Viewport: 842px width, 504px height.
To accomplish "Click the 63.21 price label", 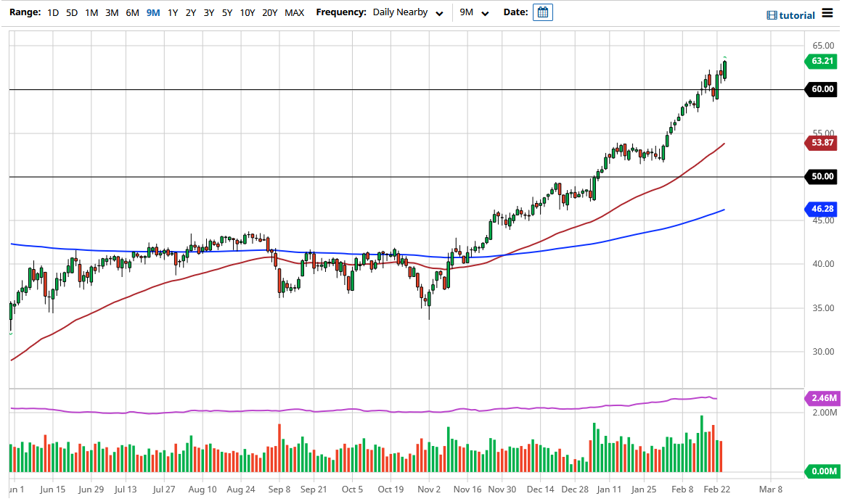I will click(x=821, y=62).
